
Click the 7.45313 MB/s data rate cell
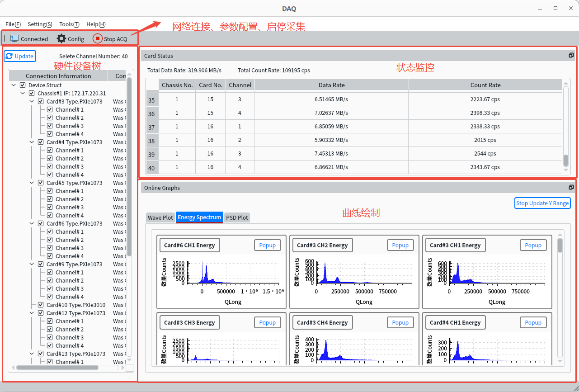click(x=331, y=153)
